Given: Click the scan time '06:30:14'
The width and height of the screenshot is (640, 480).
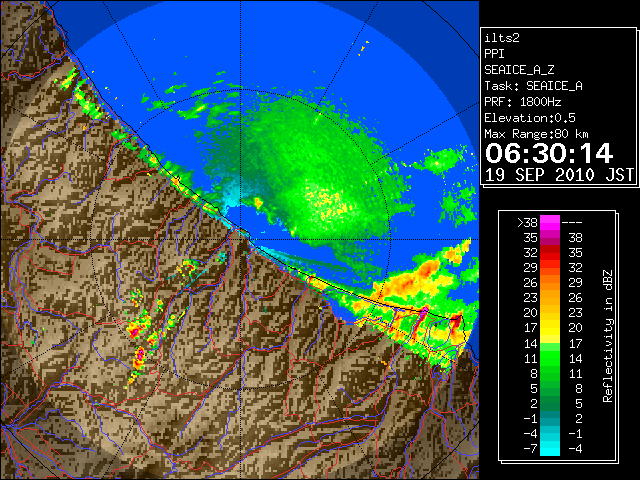Looking at the screenshot, I should [549, 153].
